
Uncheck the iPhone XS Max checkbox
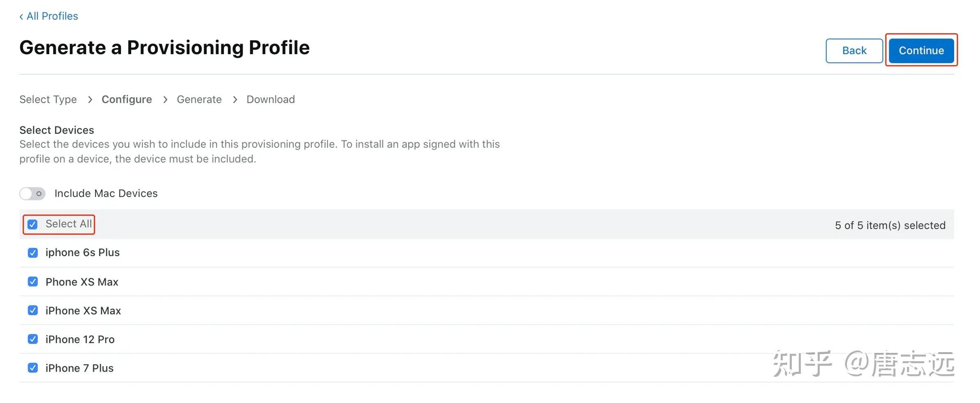[x=33, y=310]
